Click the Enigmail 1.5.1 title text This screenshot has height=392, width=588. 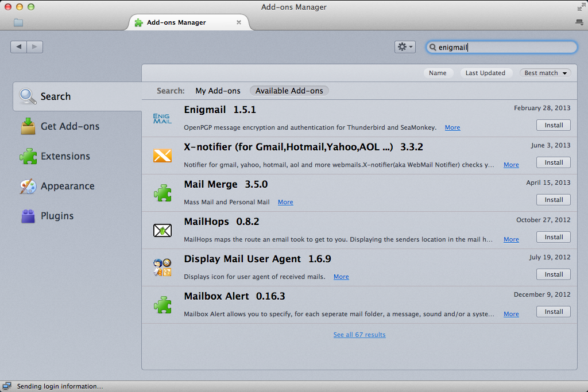(x=220, y=110)
